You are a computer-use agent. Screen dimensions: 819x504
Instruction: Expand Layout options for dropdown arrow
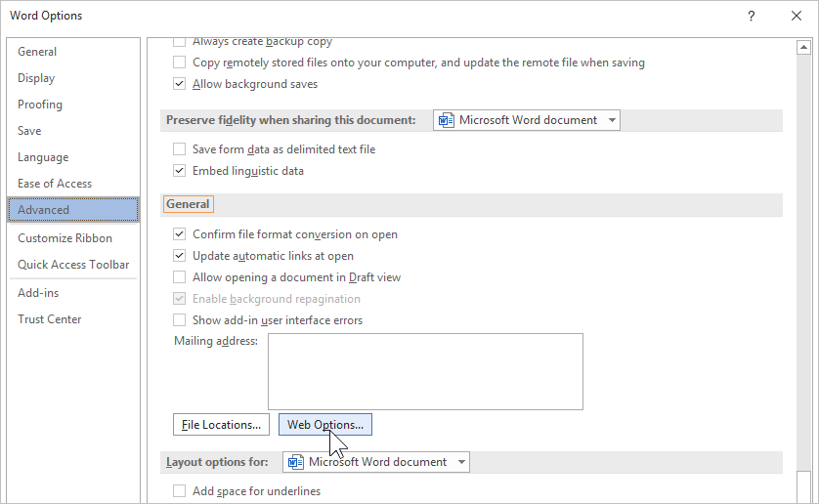point(461,462)
